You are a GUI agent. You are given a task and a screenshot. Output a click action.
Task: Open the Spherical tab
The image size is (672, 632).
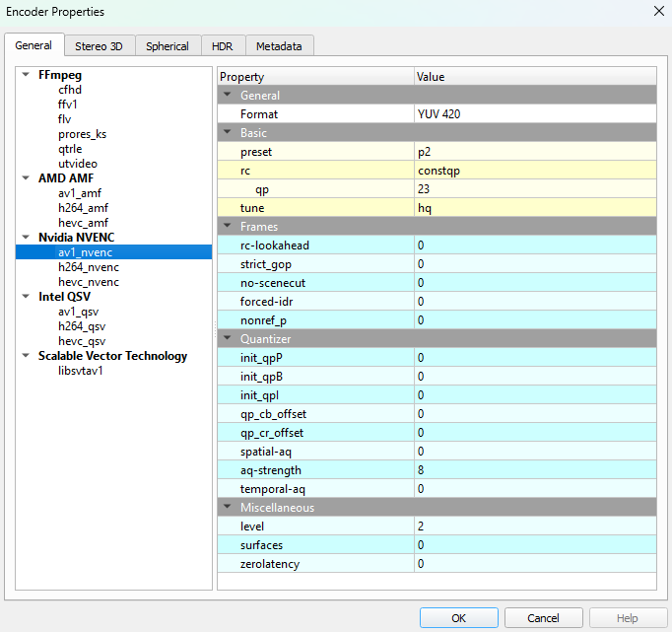coord(168,46)
